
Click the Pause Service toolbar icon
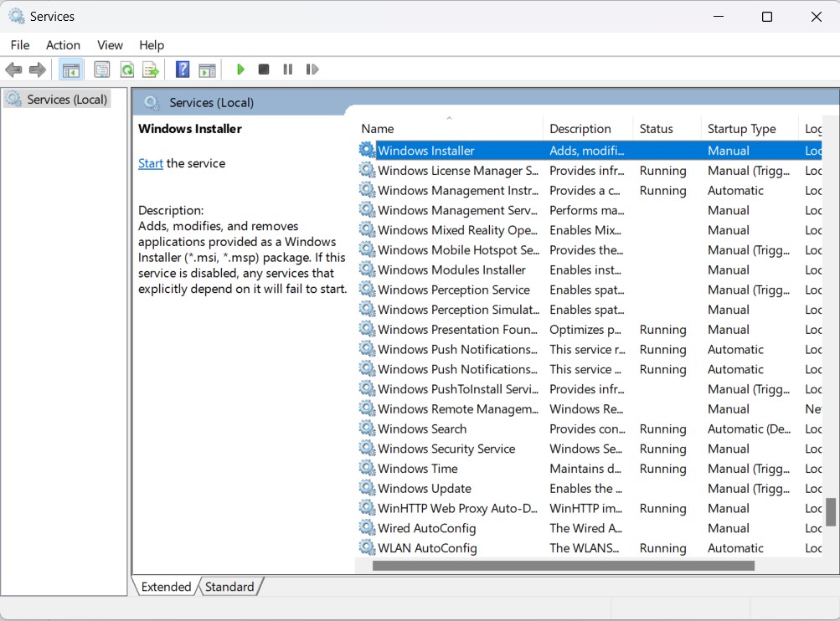[x=288, y=69]
